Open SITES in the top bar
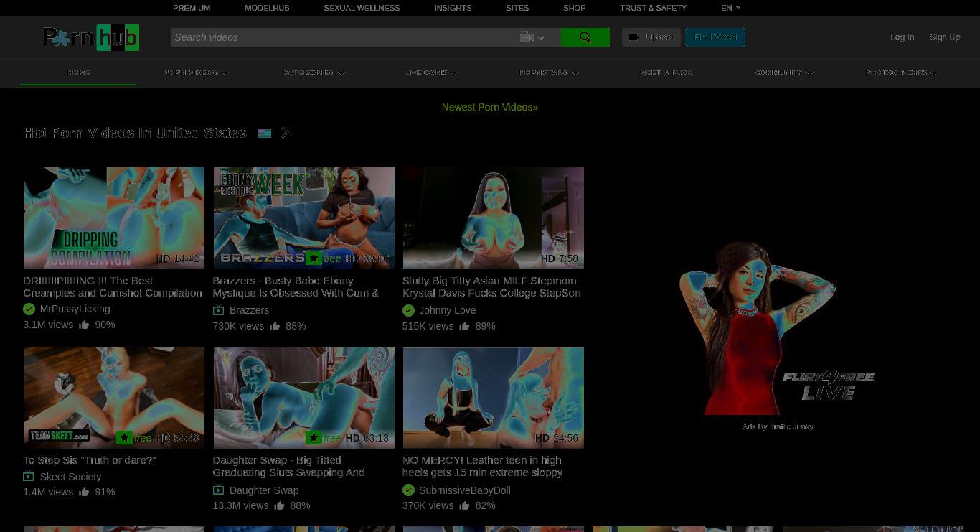The height and width of the screenshot is (532, 980). coord(517,8)
